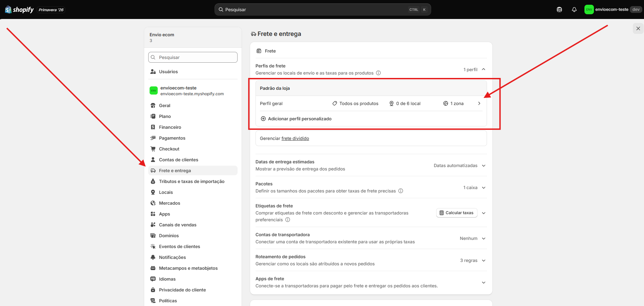Screen dimensions: 644x306
Task: Expand the Roteamento de pedidos section
Action: point(484,261)
